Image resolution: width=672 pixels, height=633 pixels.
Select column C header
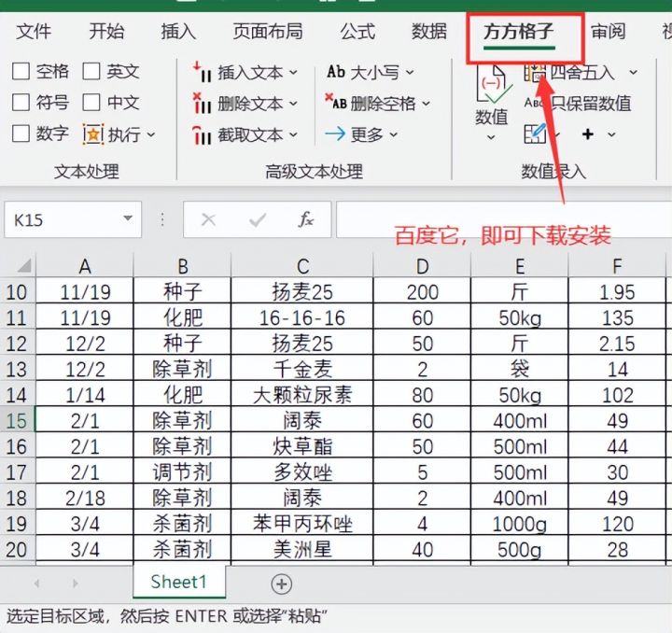pos(302,266)
